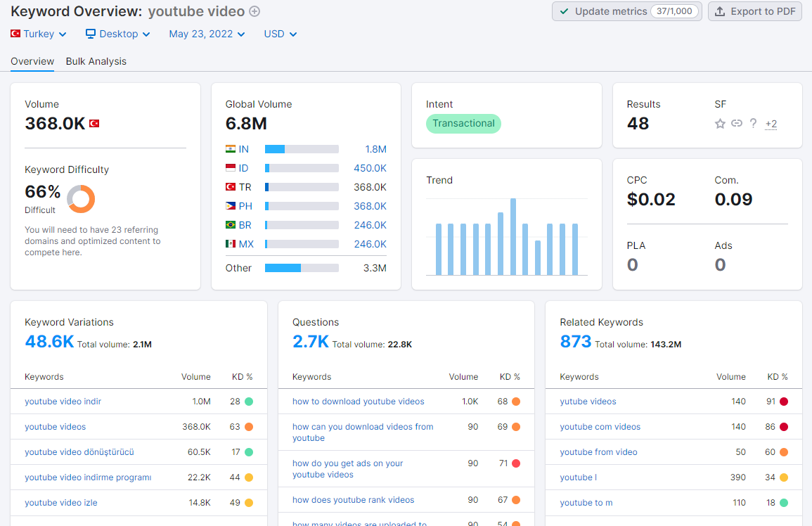Show the +2 additional SERP features
The height and width of the screenshot is (526, 812).
pyautogui.click(x=771, y=124)
